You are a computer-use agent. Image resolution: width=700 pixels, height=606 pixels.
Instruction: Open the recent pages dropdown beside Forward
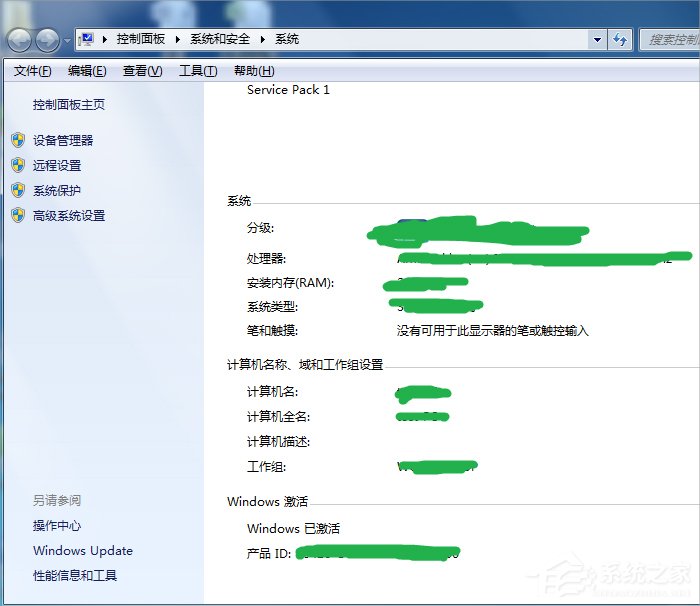click(67, 41)
